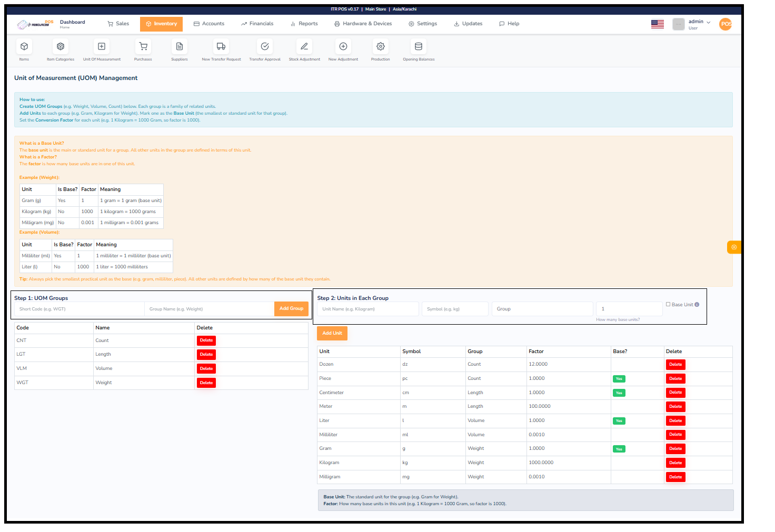Click the floating orange settings button

(733, 247)
